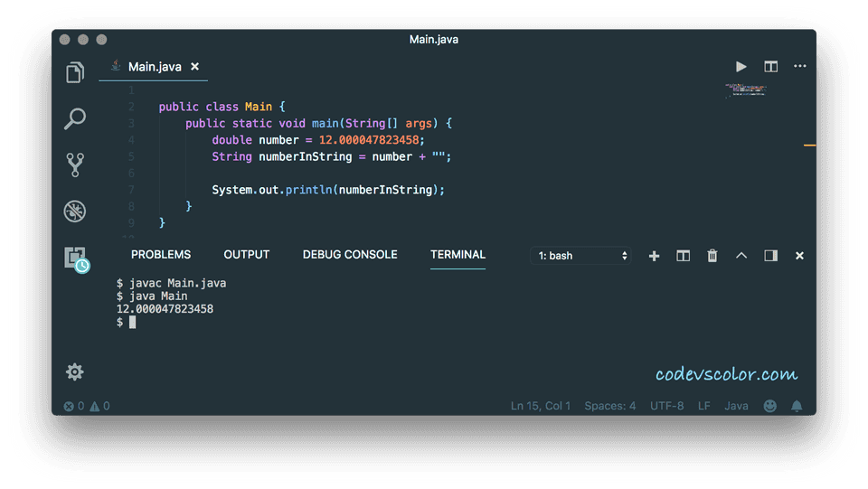Change the 'LF' end of line sequence

coord(704,406)
